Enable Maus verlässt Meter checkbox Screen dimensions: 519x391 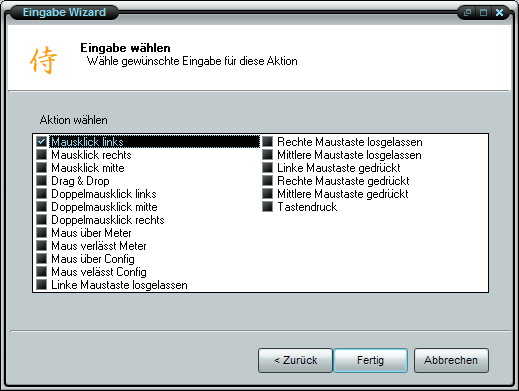pyautogui.click(x=41, y=246)
